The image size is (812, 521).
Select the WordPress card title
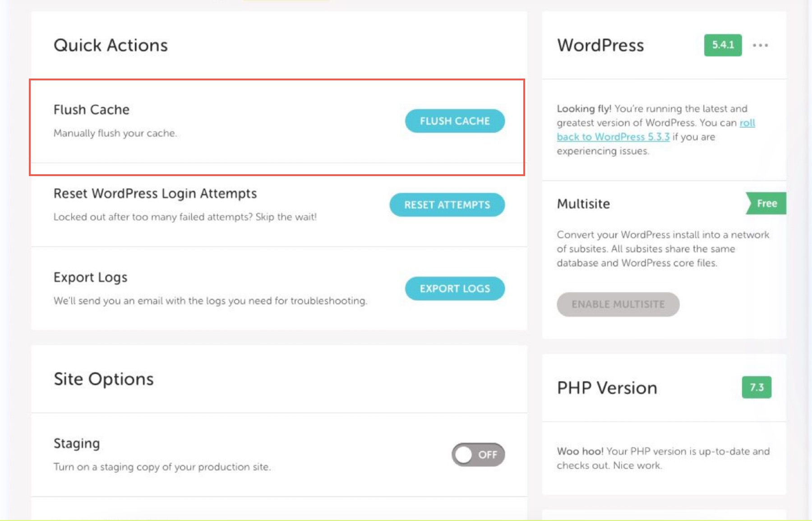600,45
